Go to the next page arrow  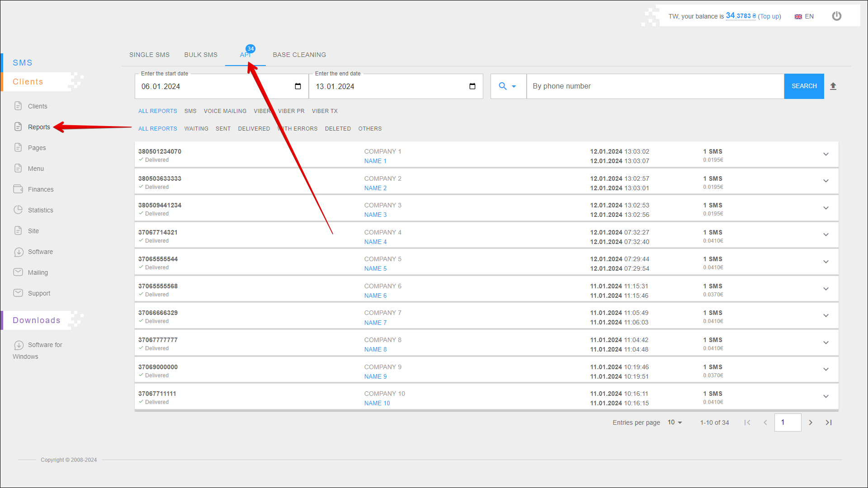tap(811, 422)
